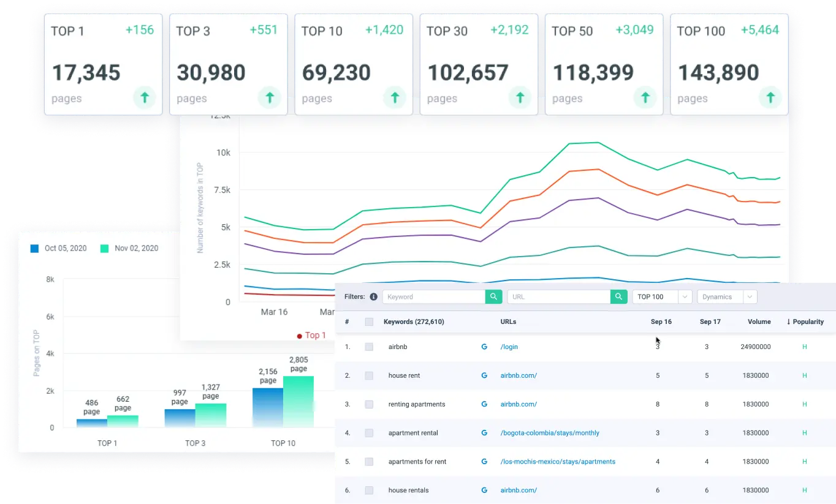The width and height of the screenshot is (836, 504).
Task: Click the popularity H in the house rentals row
Action: pyautogui.click(x=805, y=491)
